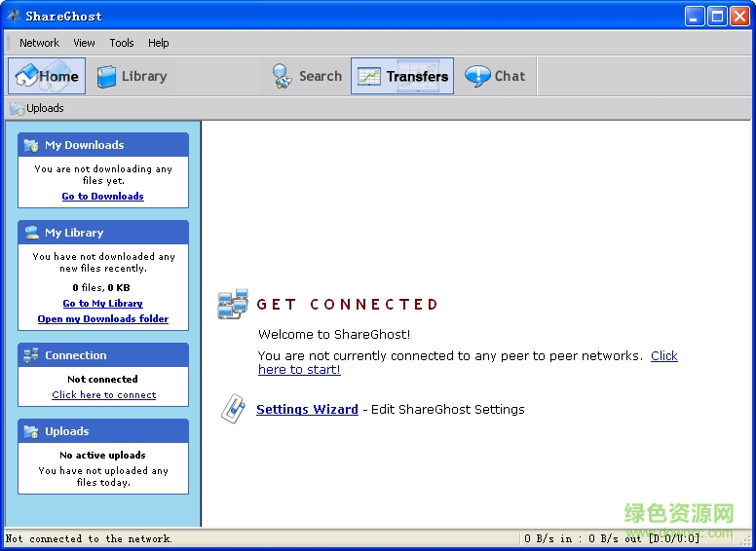The height and width of the screenshot is (551, 756).
Task: Follow the Go to Downloads link
Action: pyautogui.click(x=102, y=197)
